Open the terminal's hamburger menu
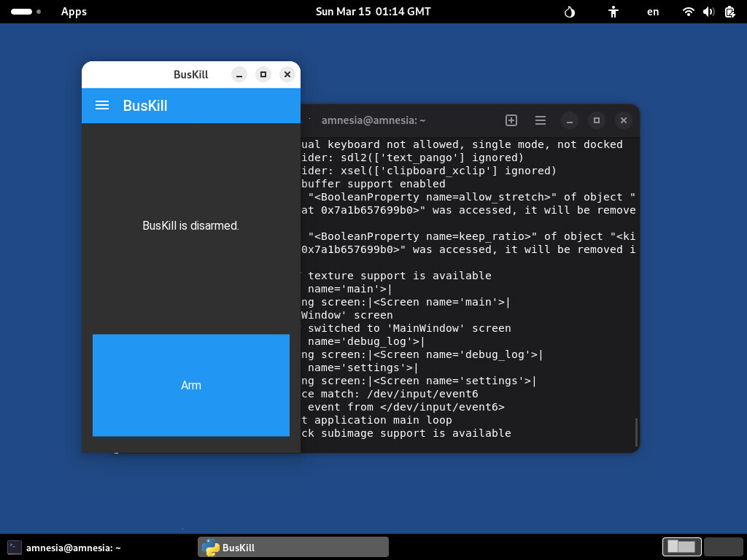The width and height of the screenshot is (747, 560). click(x=541, y=120)
